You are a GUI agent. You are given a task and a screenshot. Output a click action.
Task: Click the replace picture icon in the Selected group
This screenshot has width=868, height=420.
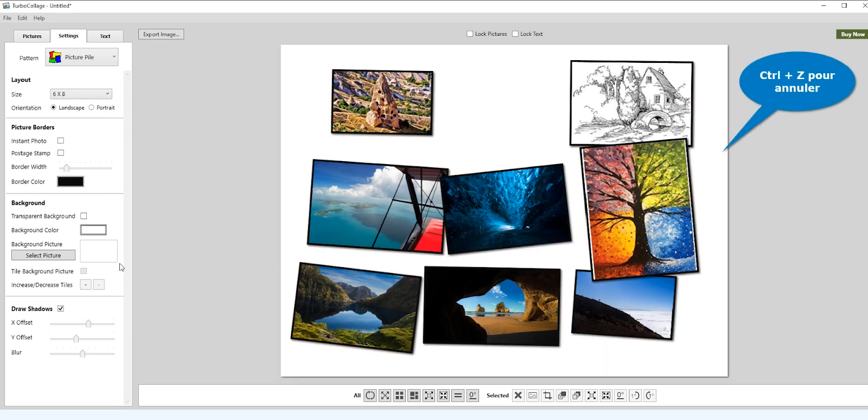coord(533,396)
